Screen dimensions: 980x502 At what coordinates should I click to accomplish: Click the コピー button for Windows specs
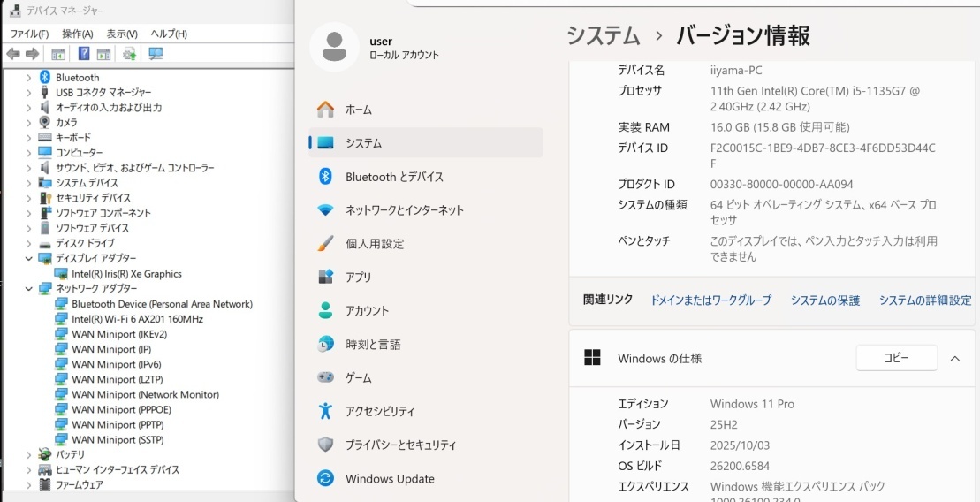(896, 358)
